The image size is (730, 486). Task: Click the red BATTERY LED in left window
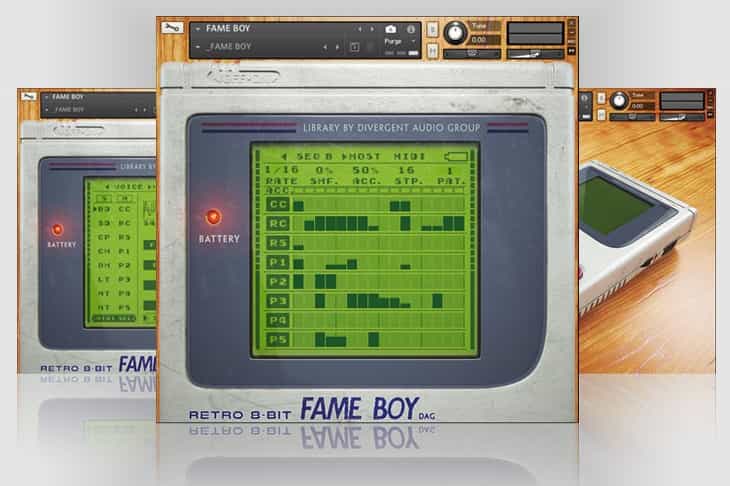coord(57,230)
